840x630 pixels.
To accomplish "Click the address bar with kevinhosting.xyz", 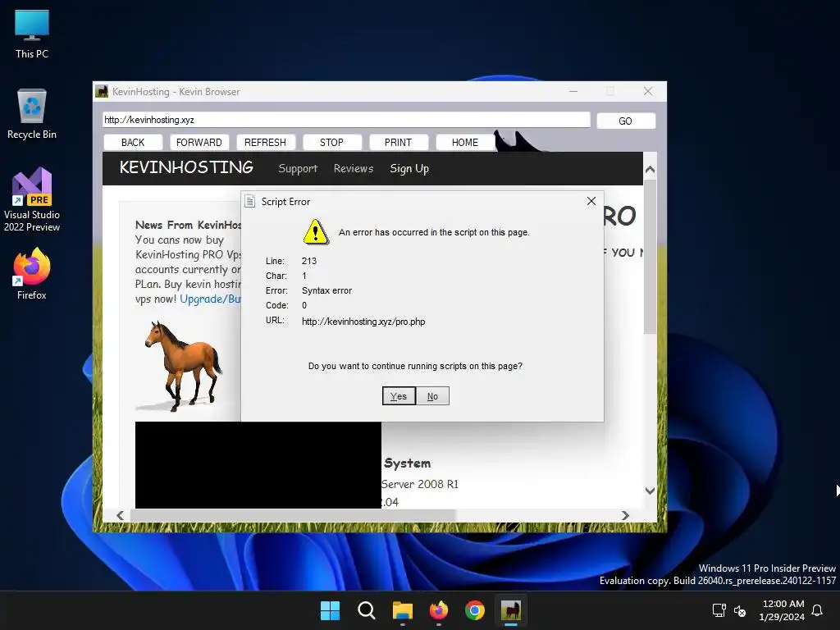I will coord(346,120).
